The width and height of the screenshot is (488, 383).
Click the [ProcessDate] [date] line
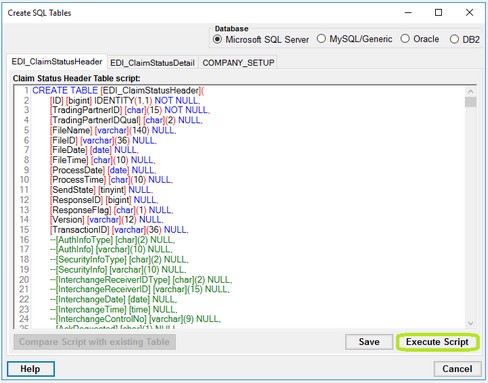click(103, 170)
